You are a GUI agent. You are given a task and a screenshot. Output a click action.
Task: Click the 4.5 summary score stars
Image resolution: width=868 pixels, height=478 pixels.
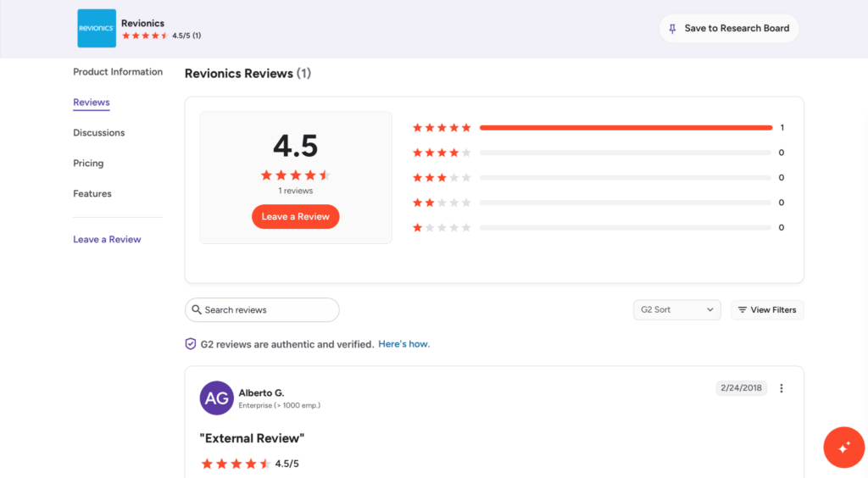296,175
